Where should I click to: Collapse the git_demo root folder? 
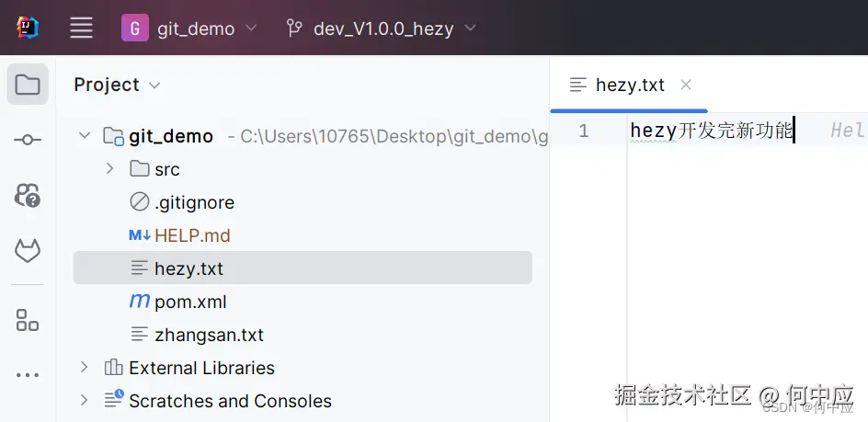click(x=85, y=136)
